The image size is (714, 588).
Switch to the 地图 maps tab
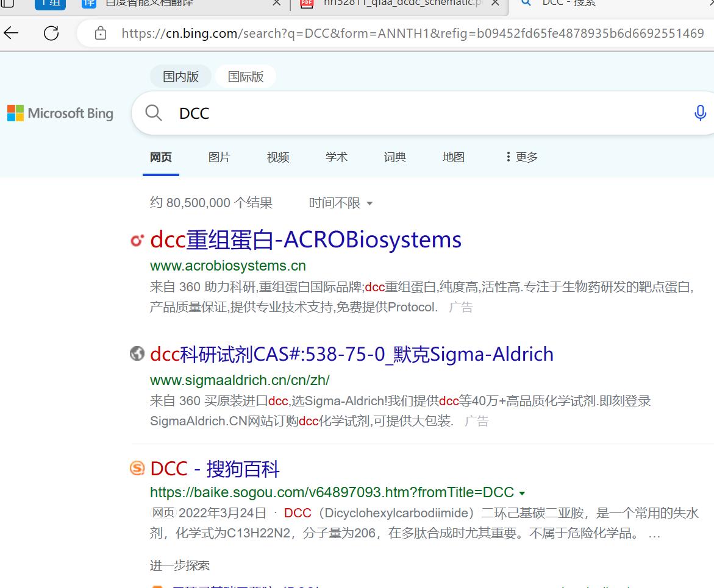(x=454, y=157)
